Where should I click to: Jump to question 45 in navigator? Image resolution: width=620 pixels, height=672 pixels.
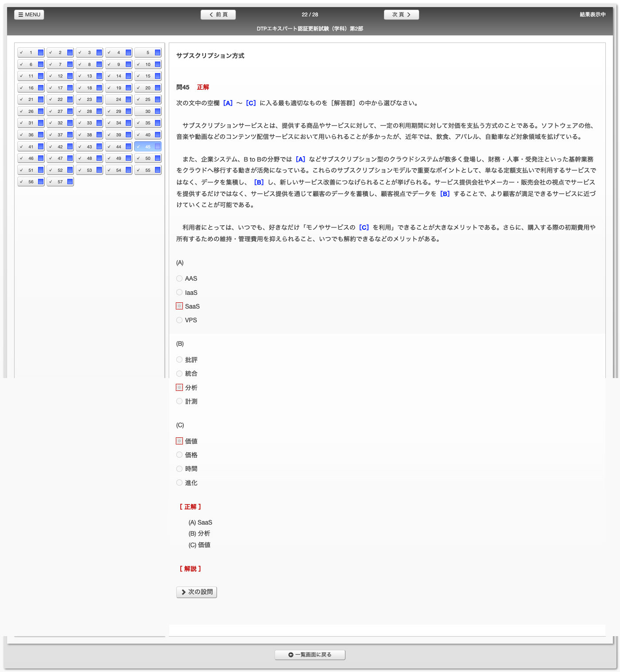[147, 147]
